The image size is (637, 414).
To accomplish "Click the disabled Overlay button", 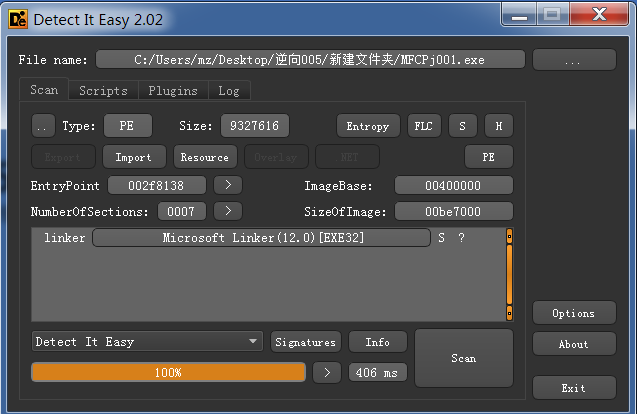I will coord(276,157).
